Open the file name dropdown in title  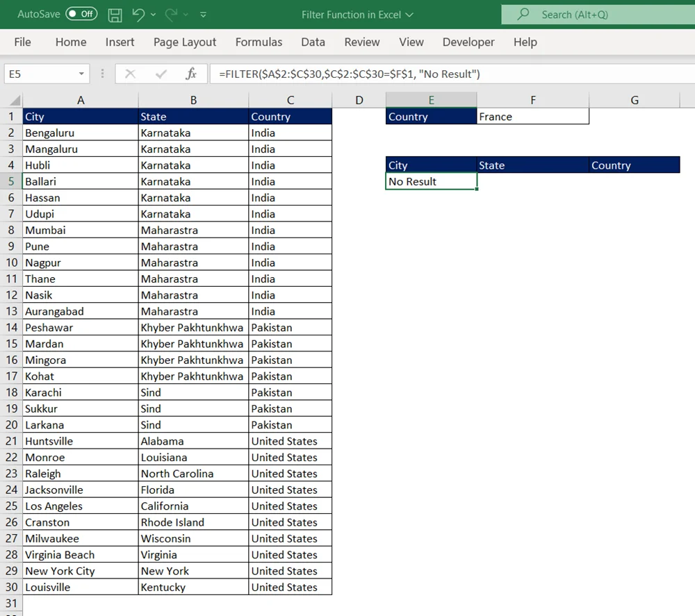coord(409,15)
